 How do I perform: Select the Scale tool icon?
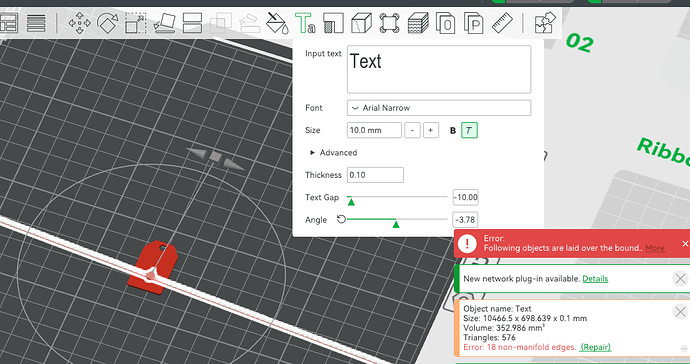click(136, 23)
